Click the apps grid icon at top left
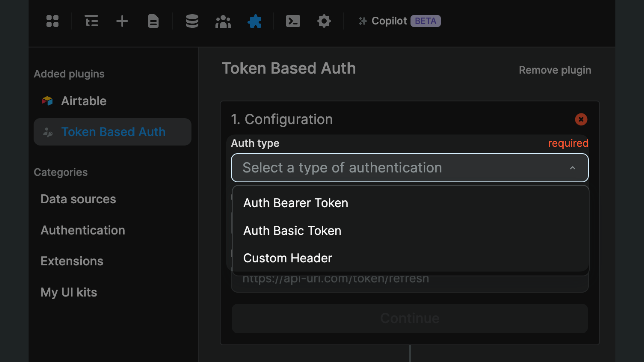Viewport: 644px width, 362px height. pos(53,21)
